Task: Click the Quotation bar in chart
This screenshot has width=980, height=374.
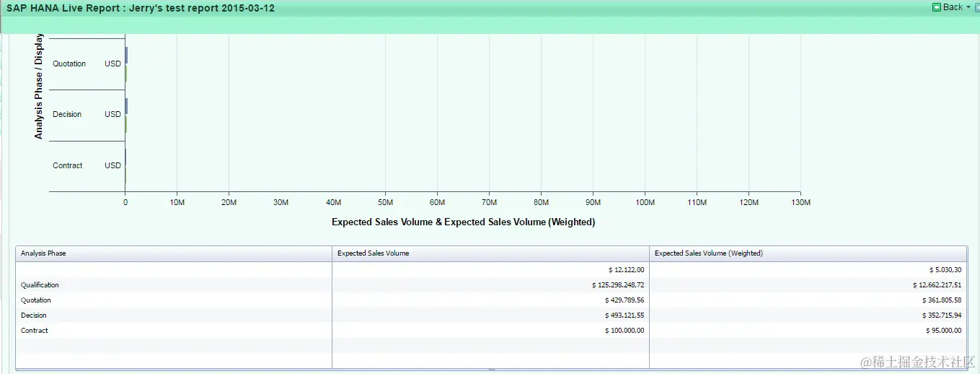Action: 126,64
